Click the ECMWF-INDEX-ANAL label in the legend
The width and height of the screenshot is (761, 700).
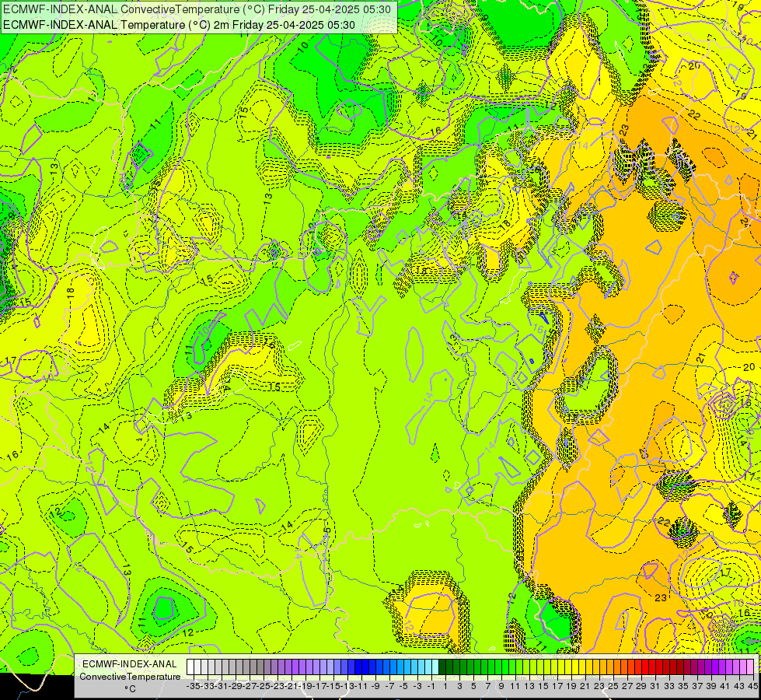(x=130, y=664)
